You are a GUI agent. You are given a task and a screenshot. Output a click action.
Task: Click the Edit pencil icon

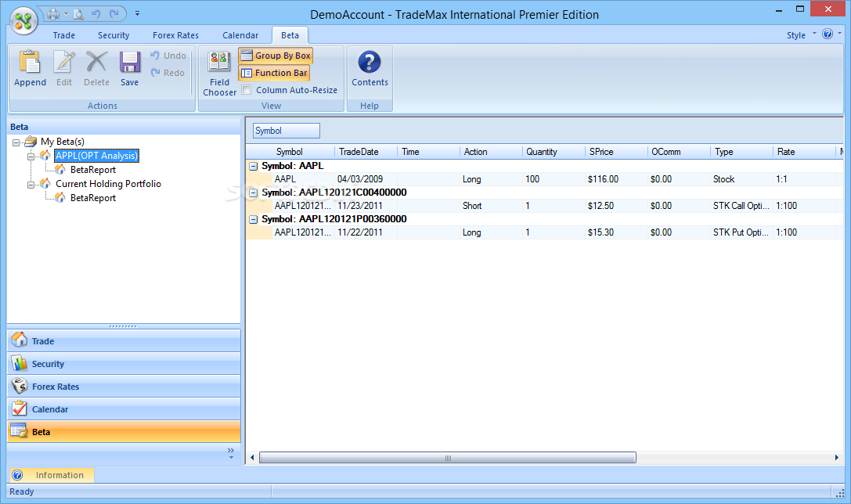coord(64,62)
